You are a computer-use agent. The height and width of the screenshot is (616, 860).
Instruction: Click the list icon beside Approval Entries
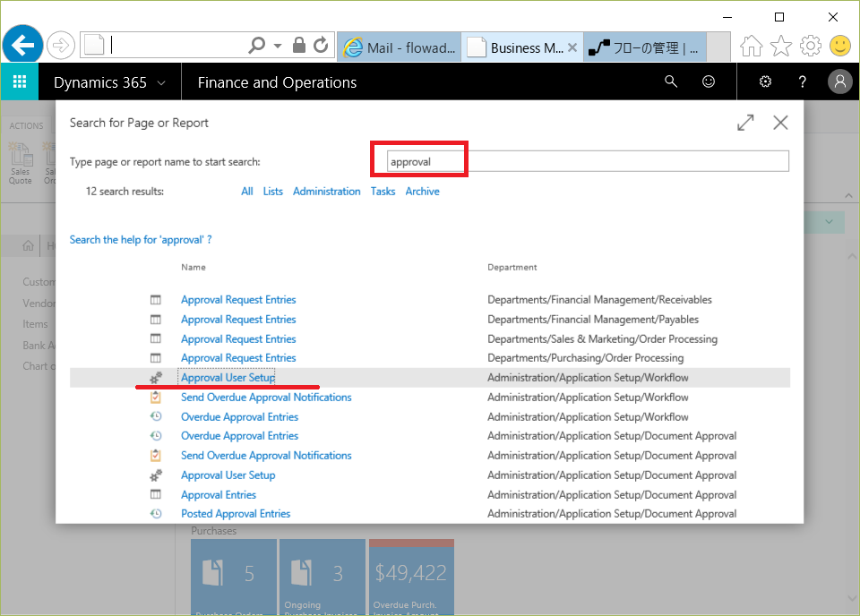pos(156,494)
